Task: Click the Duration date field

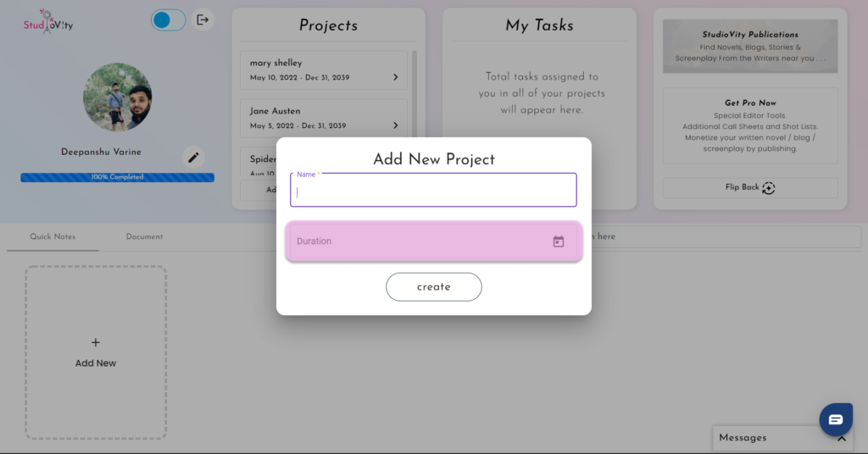Action: pos(433,241)
